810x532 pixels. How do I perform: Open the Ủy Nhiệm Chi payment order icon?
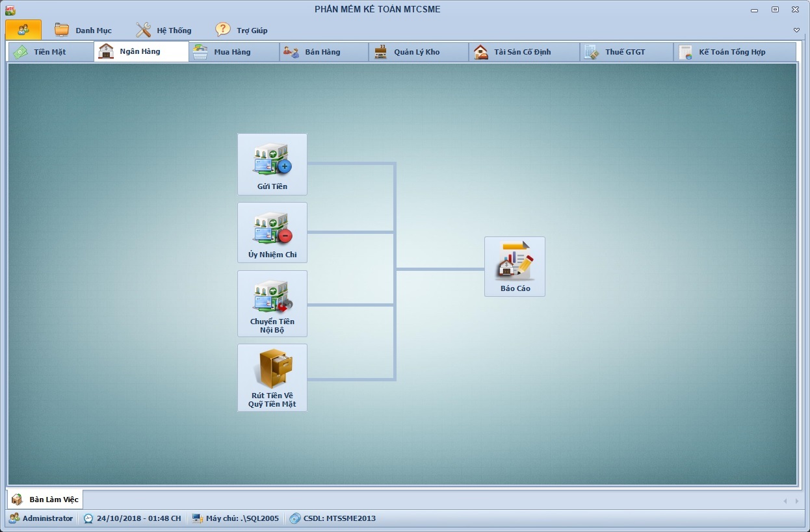pos(272,232)
